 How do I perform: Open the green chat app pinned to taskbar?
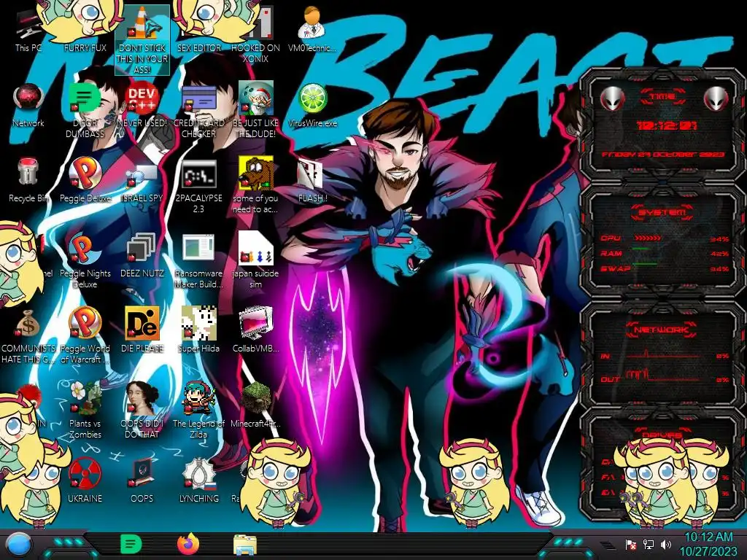[x=131, y=544]
